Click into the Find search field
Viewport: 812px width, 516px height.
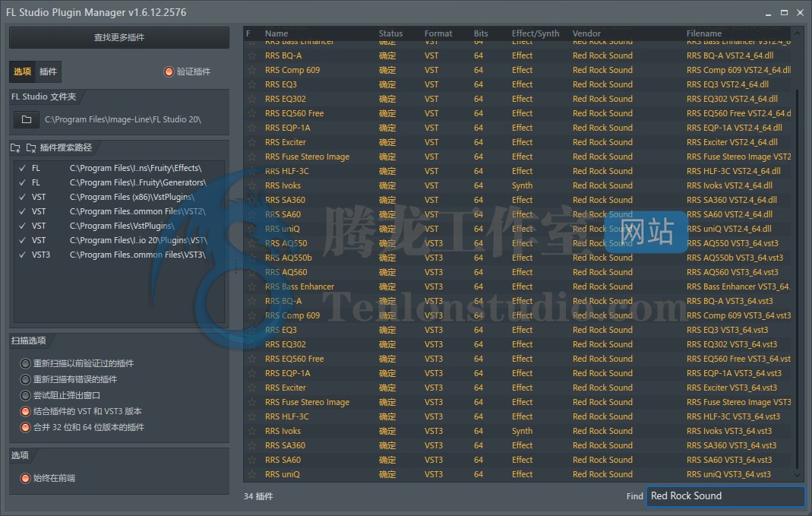pos(725,496)
